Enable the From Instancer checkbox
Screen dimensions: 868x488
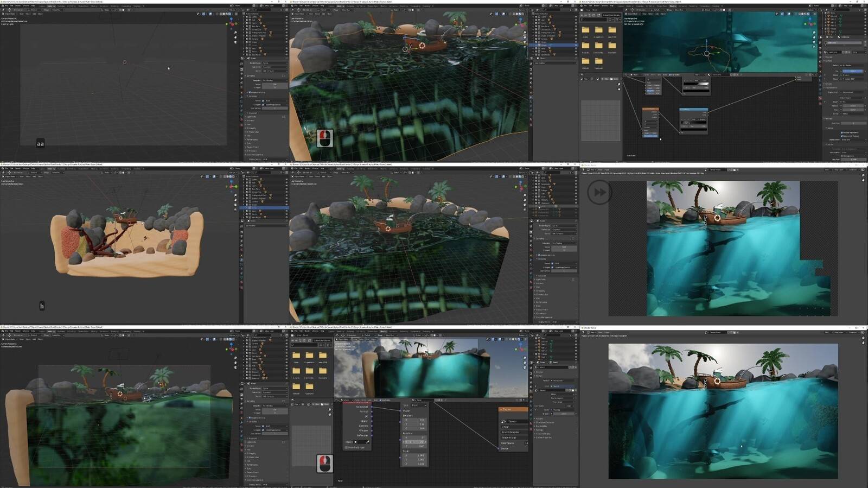[347, 447]
